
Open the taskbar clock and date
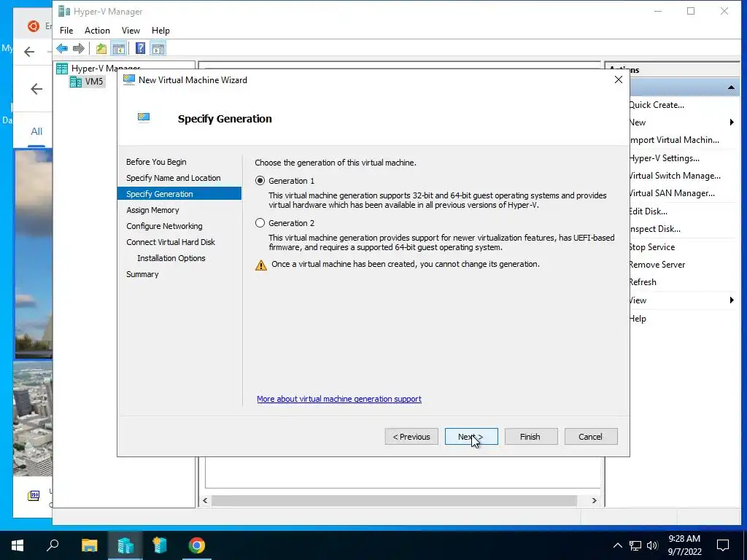pyautogui.click(x=684, y=545)
